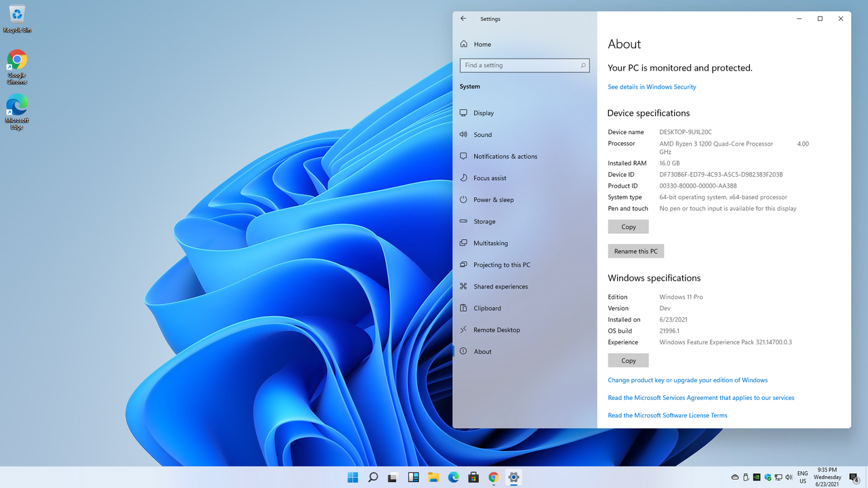Switch to Google Chrome on the taskbar
This screenshot has height=488, width=868.
[494, 477]
